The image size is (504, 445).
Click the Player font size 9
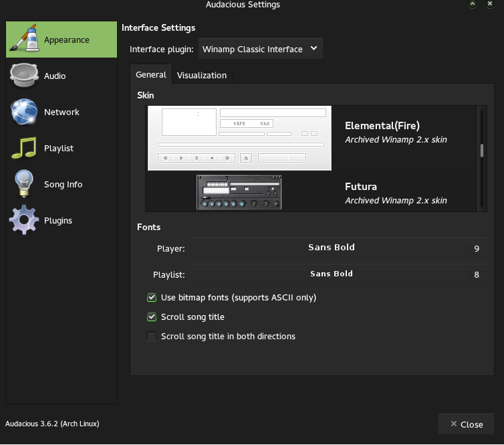477,248
